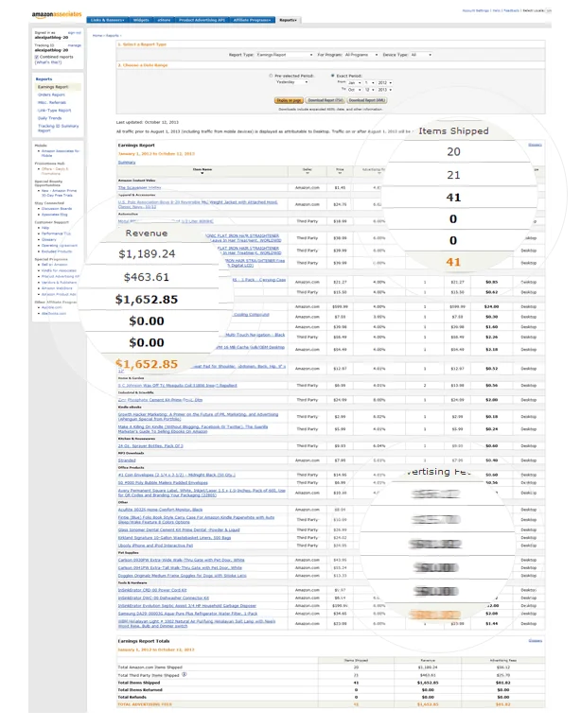Click the sign-out link

pyautogui.click(x=75, y=33)
